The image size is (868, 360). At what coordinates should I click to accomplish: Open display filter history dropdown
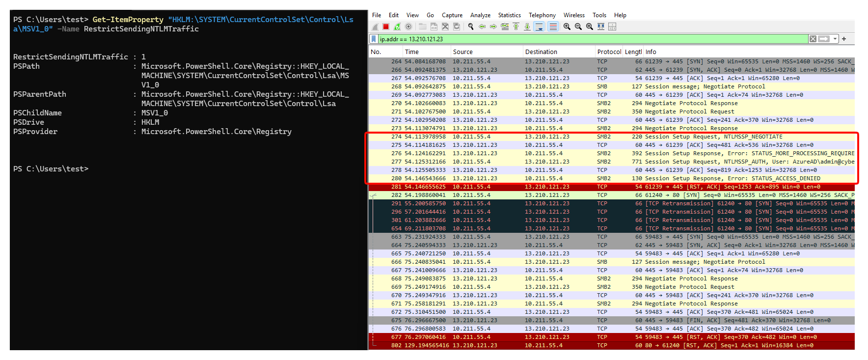835,39
